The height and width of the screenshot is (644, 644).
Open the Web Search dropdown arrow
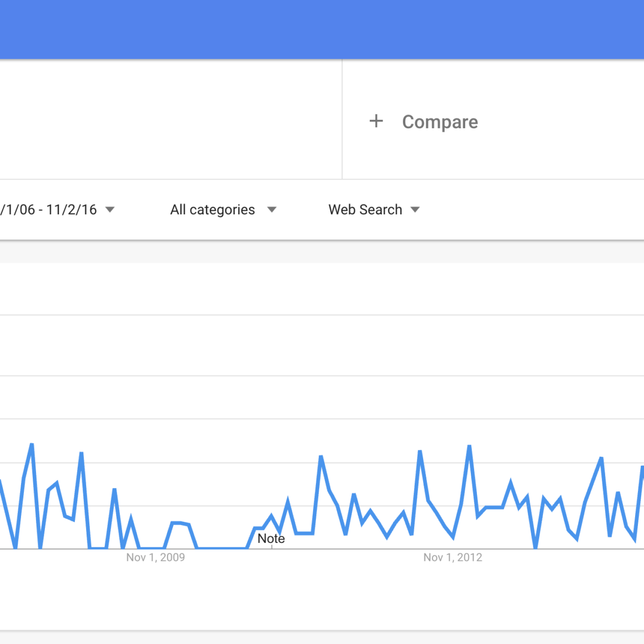[x=415, y=210]
